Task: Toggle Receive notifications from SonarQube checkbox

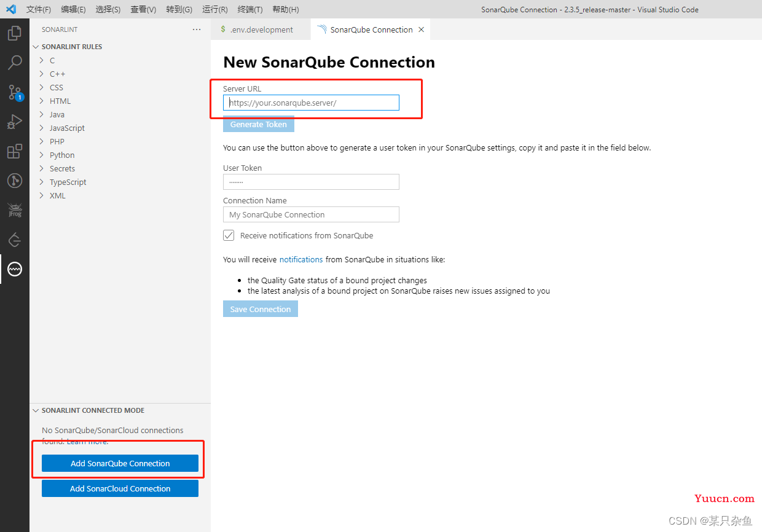Action: (x=229, y=235)
